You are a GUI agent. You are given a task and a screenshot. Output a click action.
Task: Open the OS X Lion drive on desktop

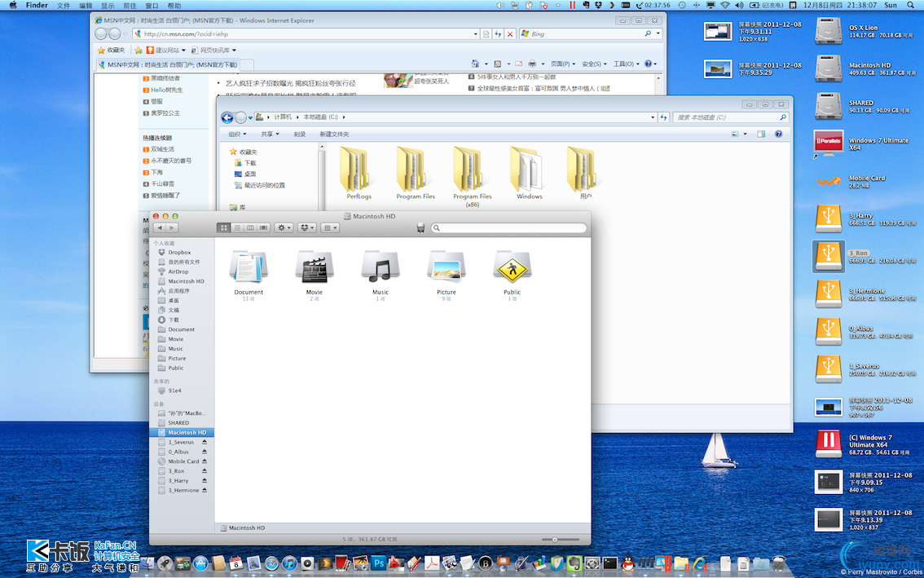(x=829, y=31)
